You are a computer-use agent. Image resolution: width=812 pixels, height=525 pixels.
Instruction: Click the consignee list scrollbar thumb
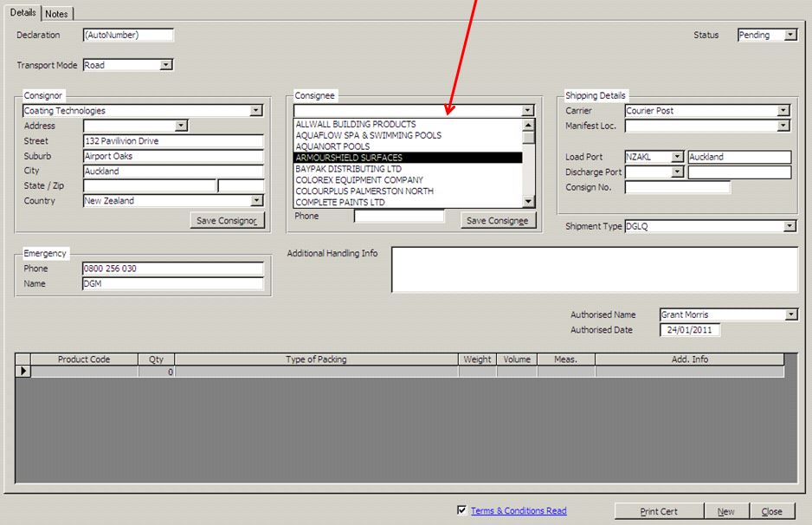tap(528, 137)
